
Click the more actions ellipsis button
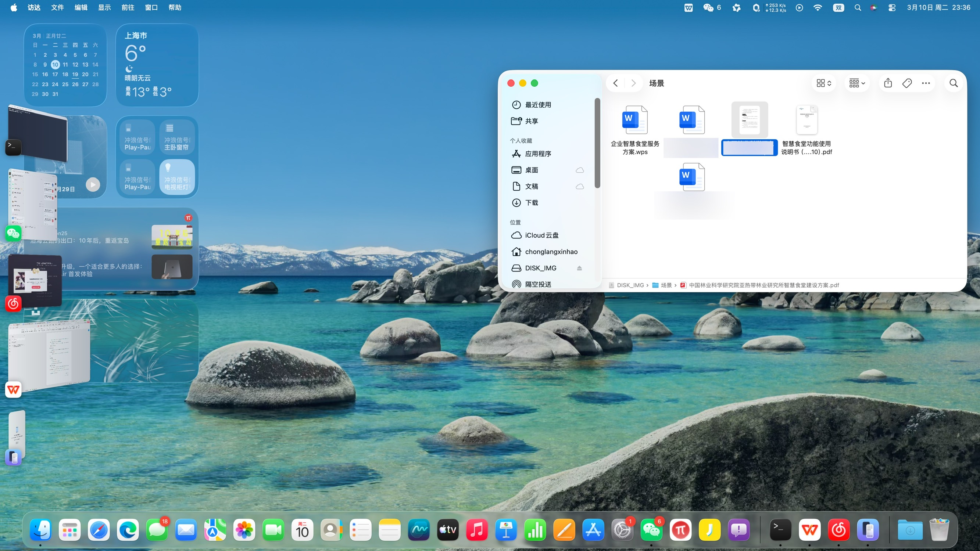coord(926,83)
